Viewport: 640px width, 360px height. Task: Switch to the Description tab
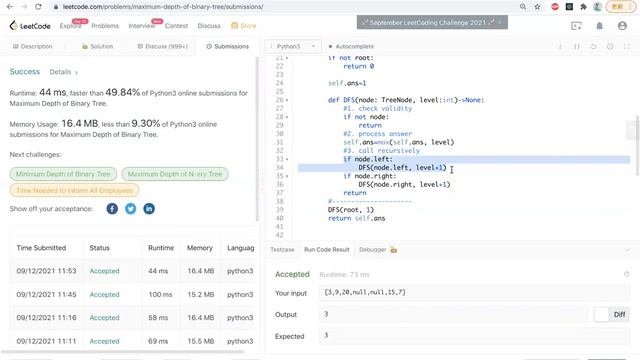click(x=33, y=47)
